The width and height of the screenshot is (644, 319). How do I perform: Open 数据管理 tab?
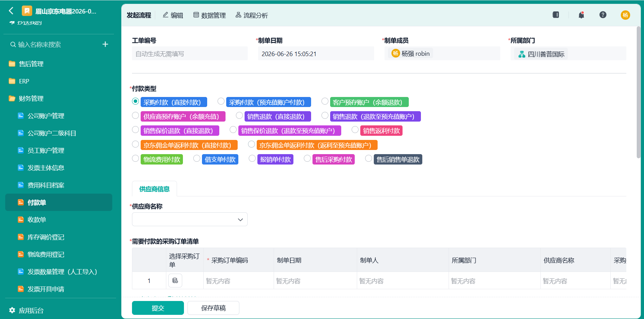tap(210, 15)
